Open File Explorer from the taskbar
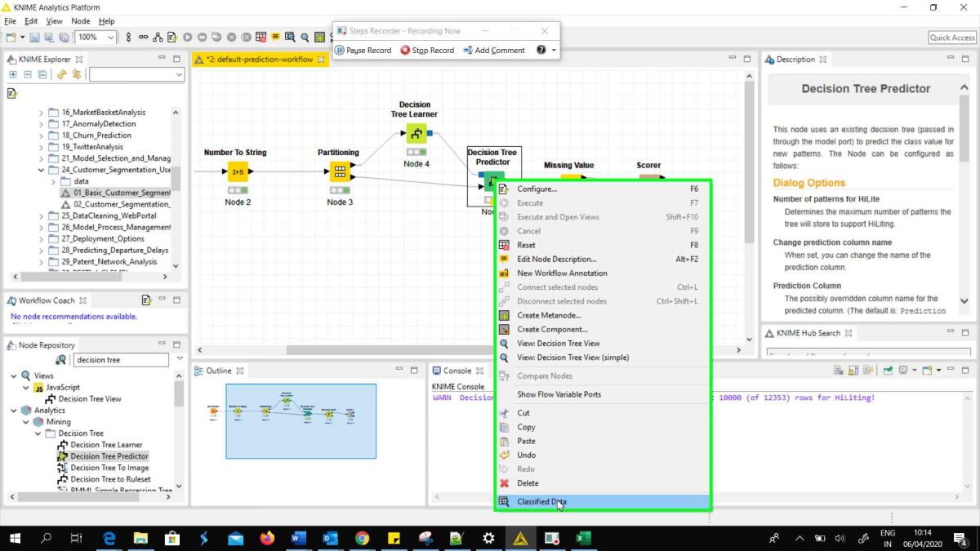980x551 pixels. [140, 539]
